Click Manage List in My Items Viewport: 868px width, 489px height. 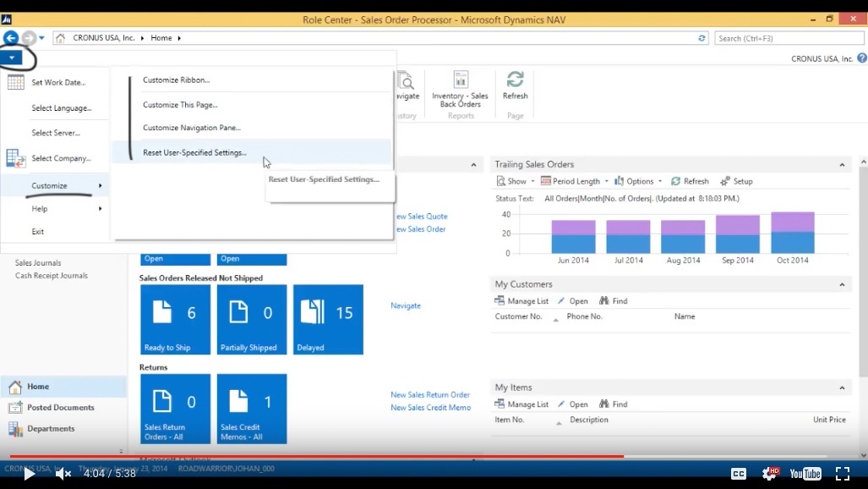click(521, 404)
